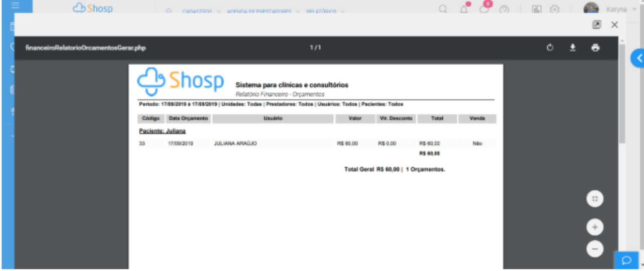Zoom out of the PDF document
Image resolution: width=644 pixels, height=271 pixels.
click(595, 249)
